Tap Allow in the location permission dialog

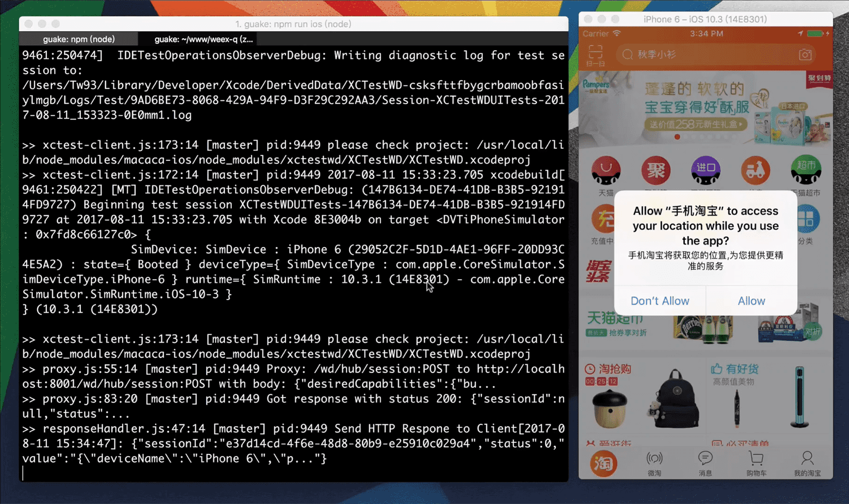pyautogui.click(x=751, y=301)
